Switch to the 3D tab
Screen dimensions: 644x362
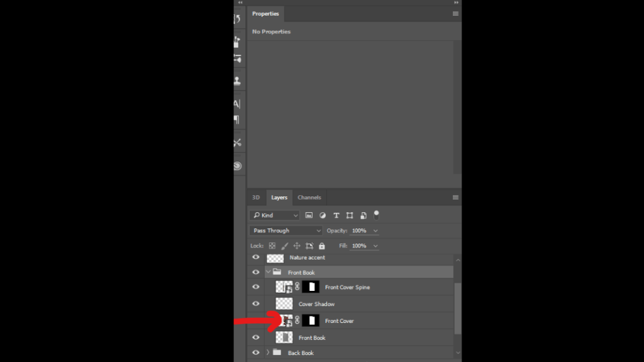tap(256, 198)
